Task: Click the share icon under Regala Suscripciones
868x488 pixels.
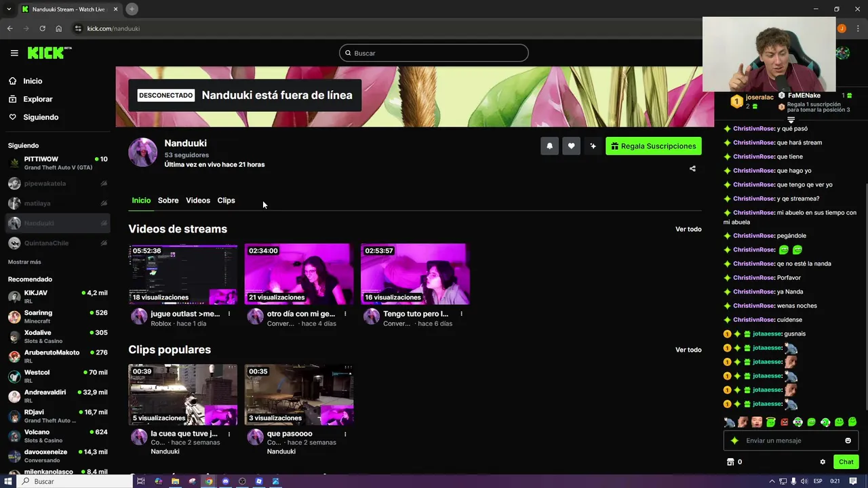Action: (x=692, y=169)
